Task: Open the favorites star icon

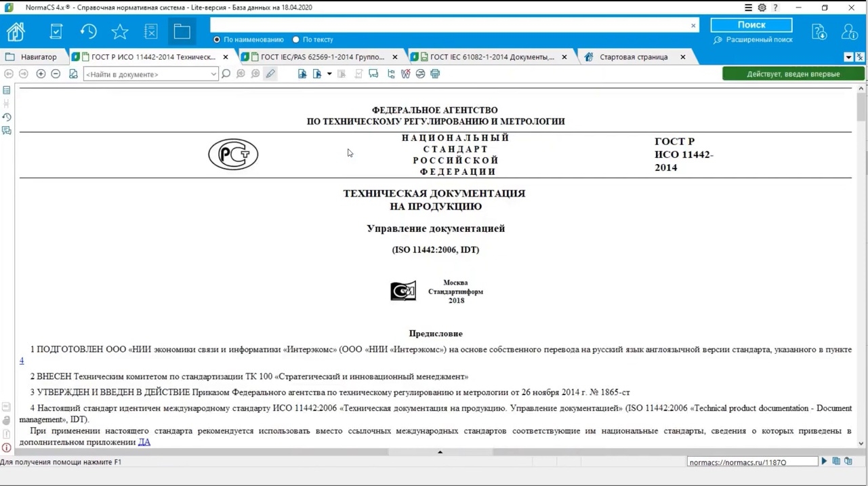Action: [120, 31]
